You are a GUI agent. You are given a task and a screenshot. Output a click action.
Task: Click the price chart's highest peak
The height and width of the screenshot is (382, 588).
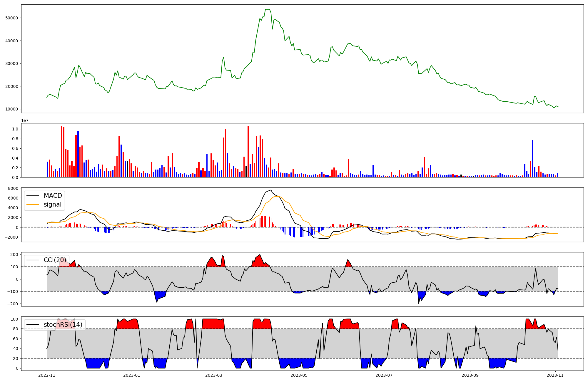click(268, 9)
